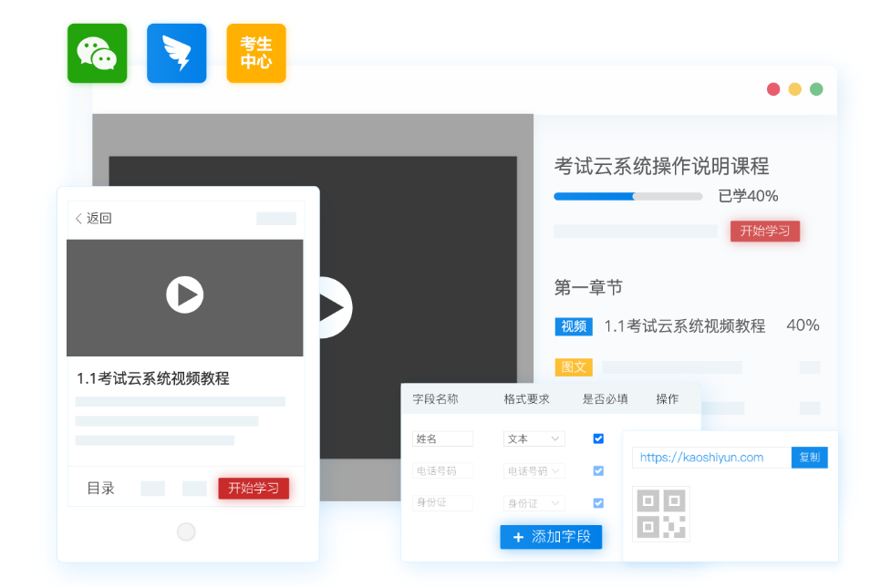Click the 添加字段 button
Image resolution: width=891 pixels, height=588 pixels.
[551, 537]
